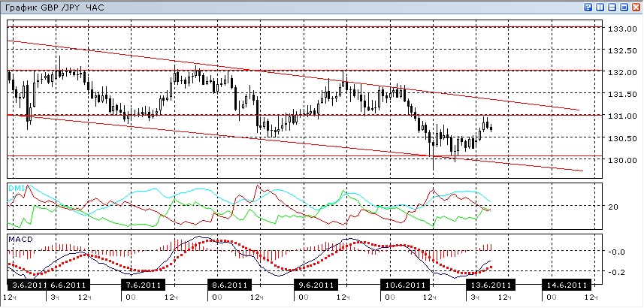The height and width of the screenshot is (308, 644).
Task: Open the help question-mark icon
Action: [x=588, y=7]
